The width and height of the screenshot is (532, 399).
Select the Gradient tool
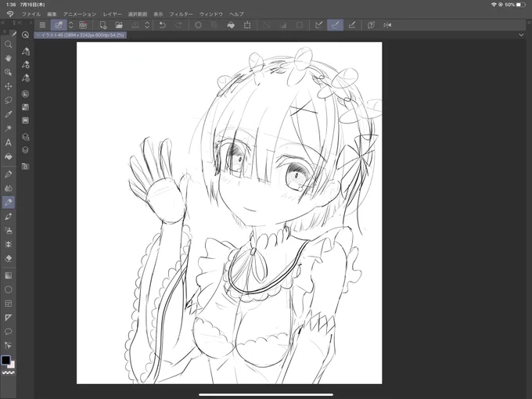pos(9,275)
